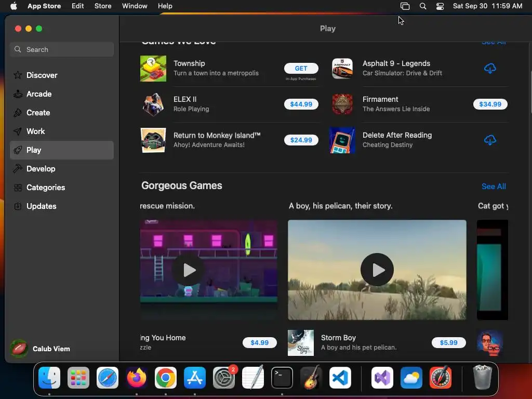The height and width of the screenshot is (399, 532).
Task: Click the App Store Dock icon
Action: click(195, 378)
